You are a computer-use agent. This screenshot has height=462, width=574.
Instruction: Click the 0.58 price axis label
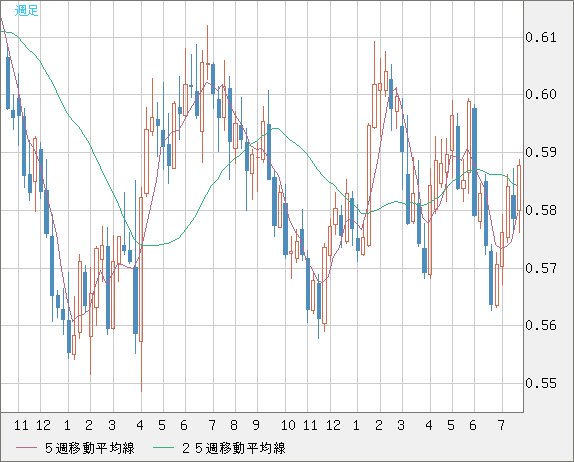[541, 210]
